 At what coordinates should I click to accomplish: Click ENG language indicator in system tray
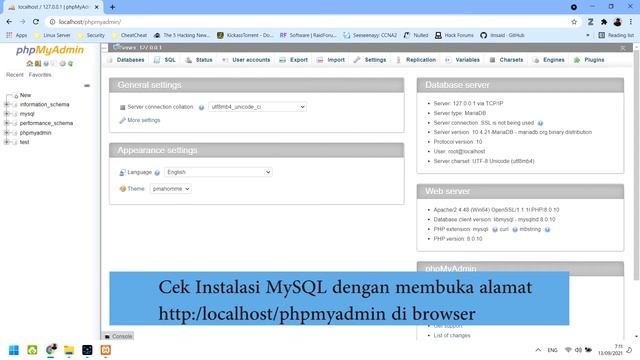[x=552, y=350]
